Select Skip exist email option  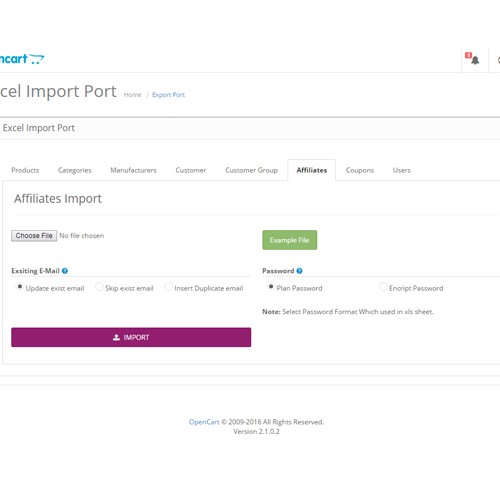(x=99, y=287)
